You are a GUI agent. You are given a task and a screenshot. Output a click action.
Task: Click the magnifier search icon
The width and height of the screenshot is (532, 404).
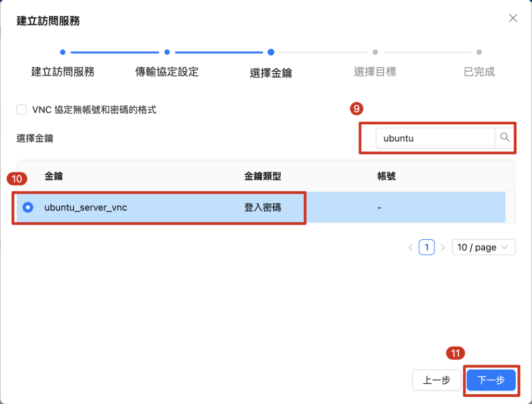504,138
